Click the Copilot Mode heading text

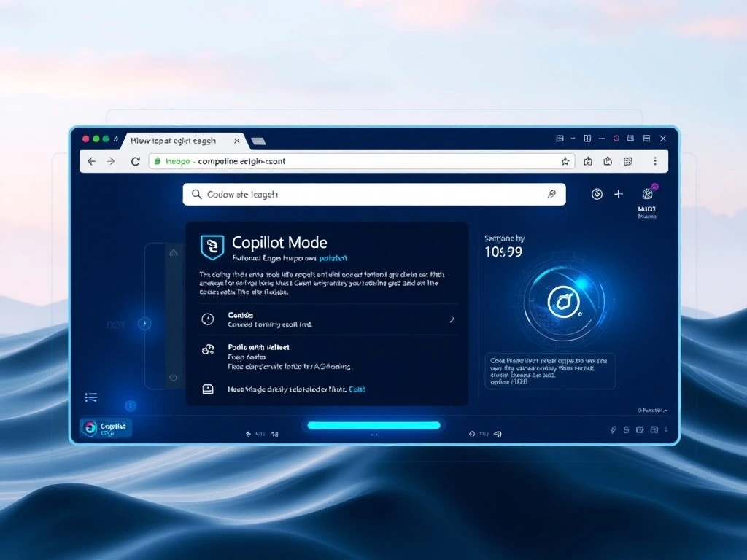click(279, 243)
